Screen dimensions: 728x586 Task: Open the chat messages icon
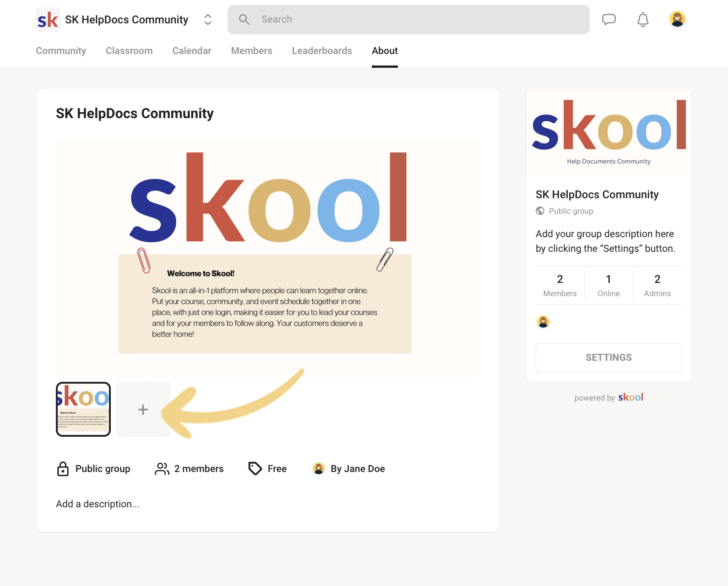pos(608,19)
